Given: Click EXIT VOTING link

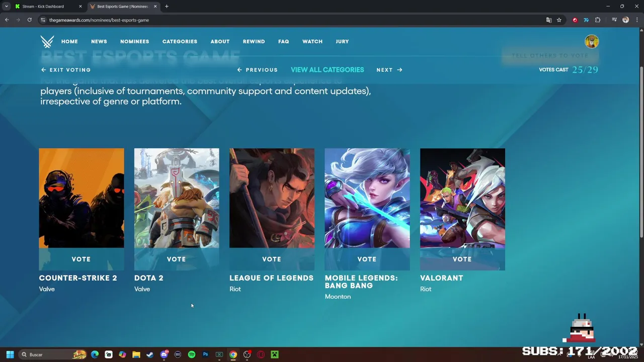Looking at the screenshot, I should 66,70.
